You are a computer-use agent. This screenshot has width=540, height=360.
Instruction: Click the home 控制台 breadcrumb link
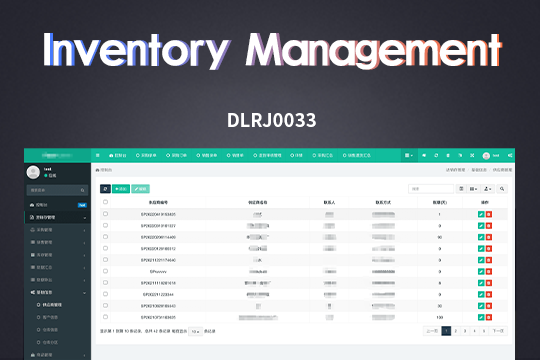(104, 170)
